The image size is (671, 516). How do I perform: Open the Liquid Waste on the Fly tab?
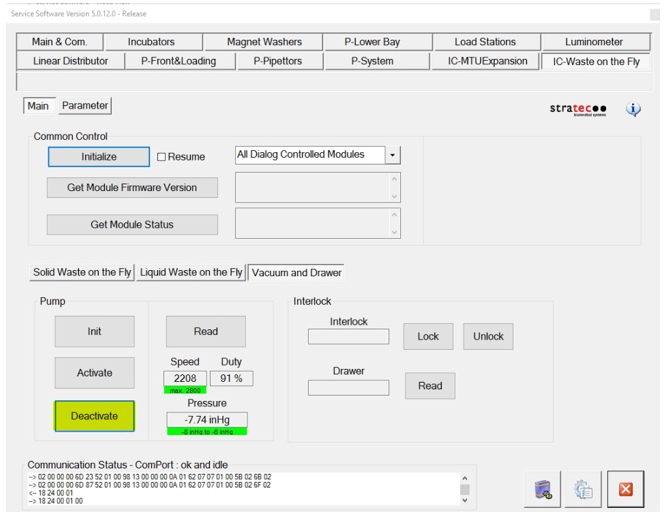191,272
